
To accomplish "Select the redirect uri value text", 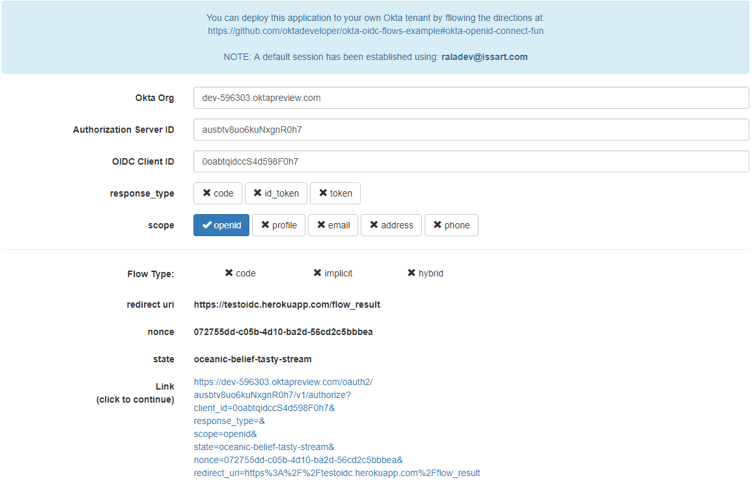I will [x=287, y=305].
